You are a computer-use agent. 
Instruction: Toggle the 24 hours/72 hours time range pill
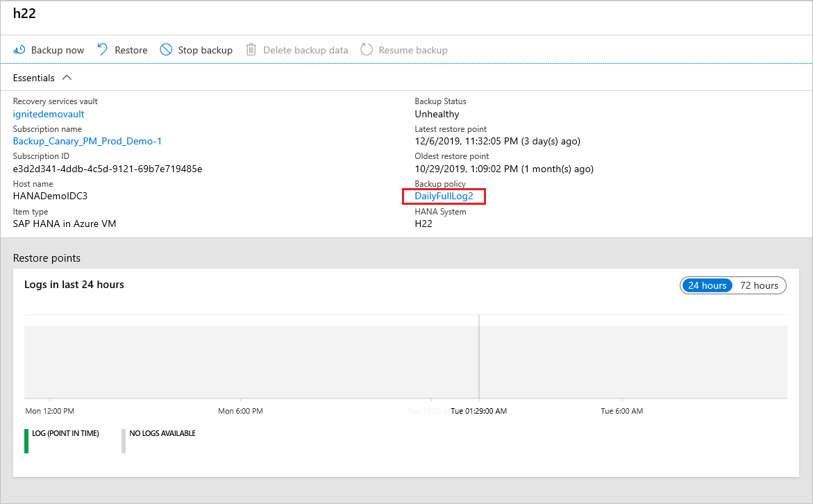click(732, 285)
